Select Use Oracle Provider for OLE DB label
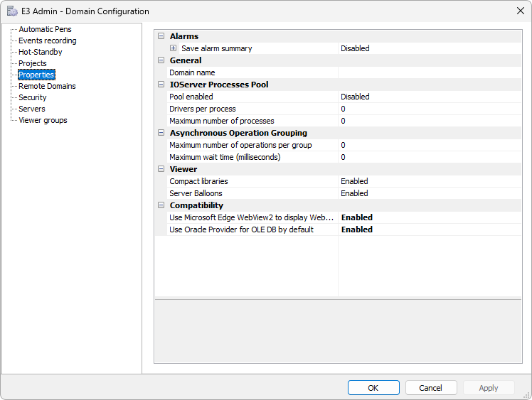Image resolution: width=532 pixels, height=400 pixels. click(x=241, y=229)
